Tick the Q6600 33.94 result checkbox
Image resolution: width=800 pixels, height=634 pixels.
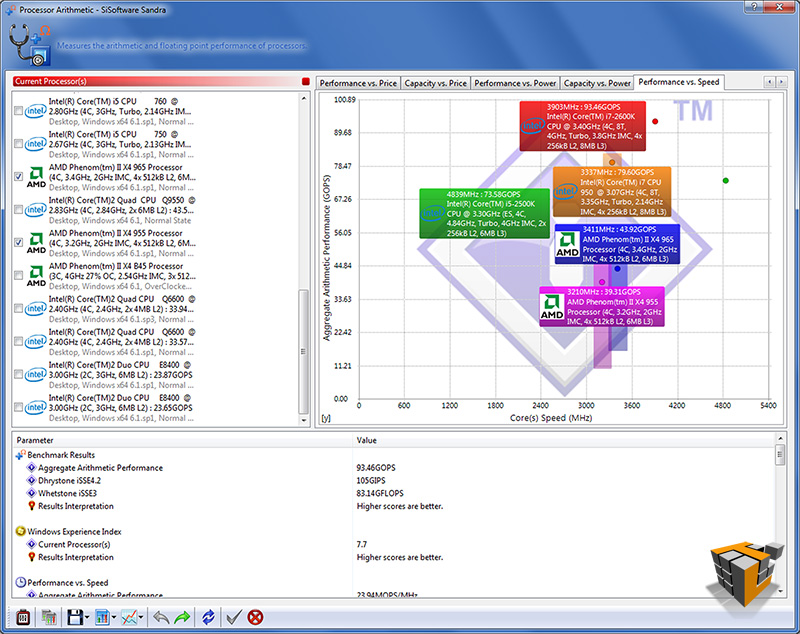[x=18, y=309]
